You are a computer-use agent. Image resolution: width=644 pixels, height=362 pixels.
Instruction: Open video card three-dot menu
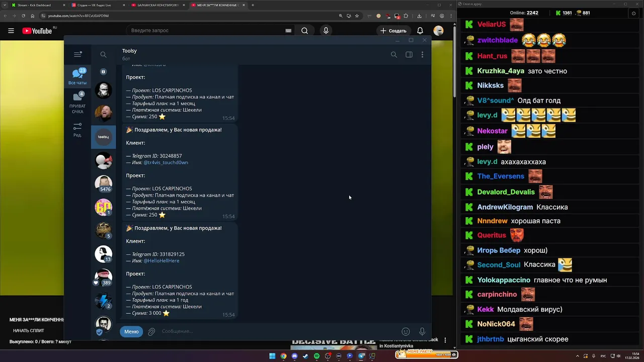[x=445, y=340]
